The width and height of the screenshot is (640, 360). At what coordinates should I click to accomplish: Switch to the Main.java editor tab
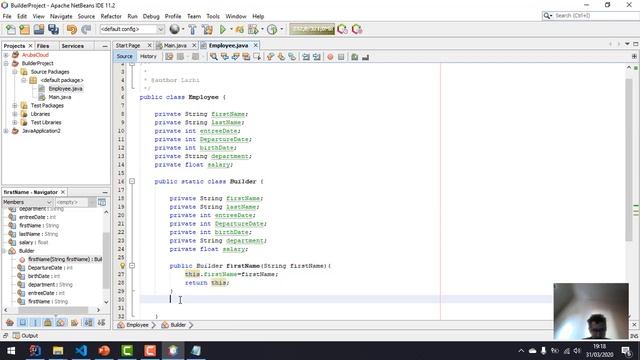[x=175, y=45]
